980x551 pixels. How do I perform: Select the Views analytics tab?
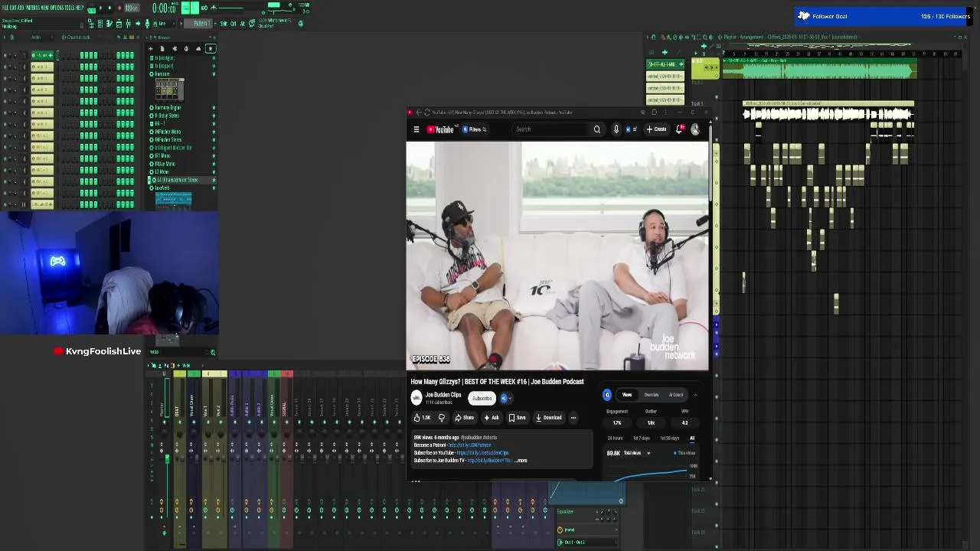coord(627,395)
